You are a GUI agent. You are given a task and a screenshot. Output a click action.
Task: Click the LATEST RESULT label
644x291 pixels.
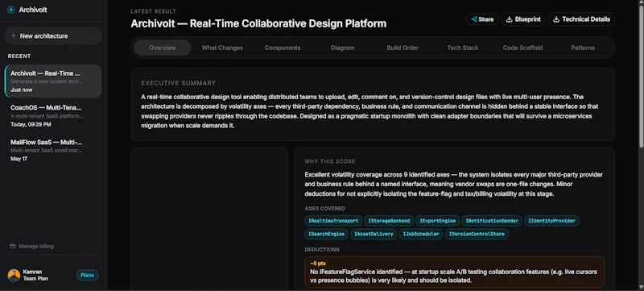coord(153,11)
